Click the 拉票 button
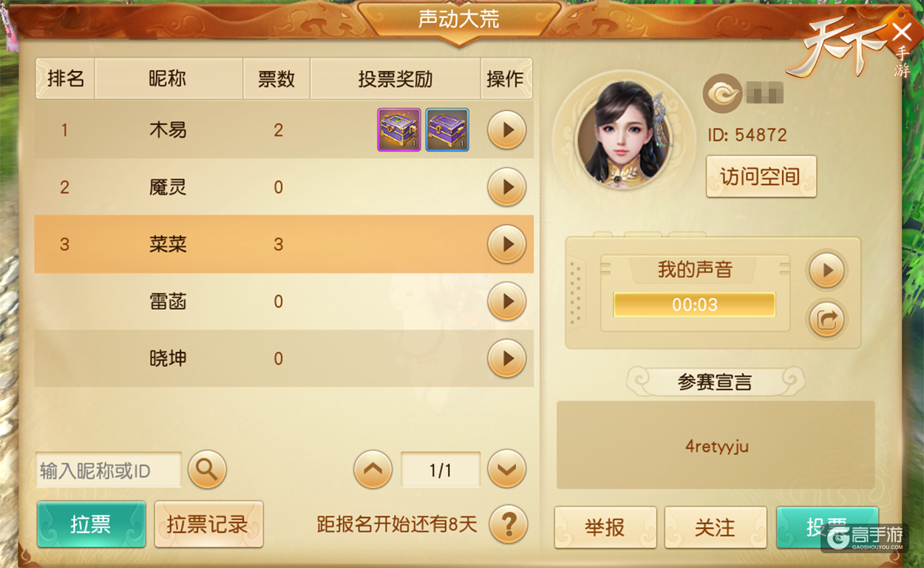 [x=91, y=524]
